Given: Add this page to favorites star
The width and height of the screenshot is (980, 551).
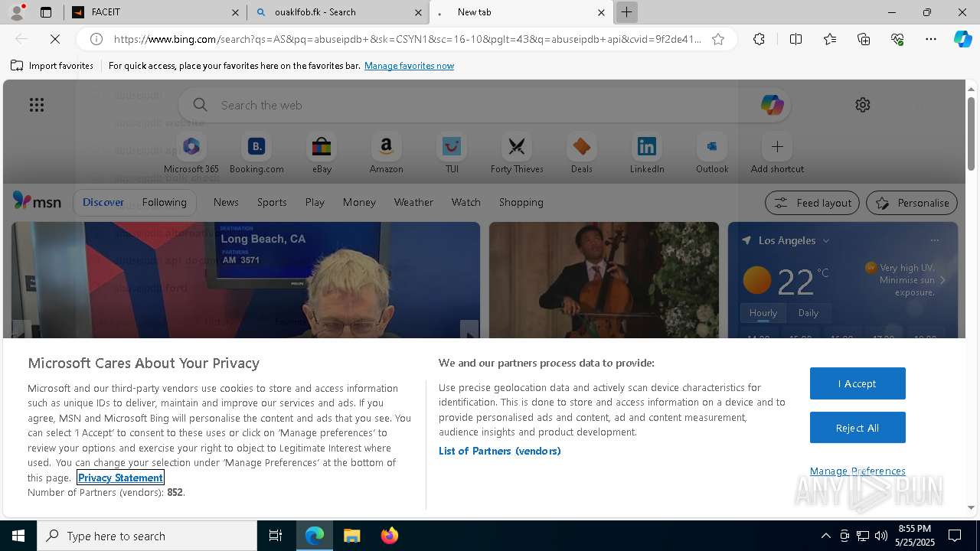Looking at the screenshot, I should click(x=718, y=39).
